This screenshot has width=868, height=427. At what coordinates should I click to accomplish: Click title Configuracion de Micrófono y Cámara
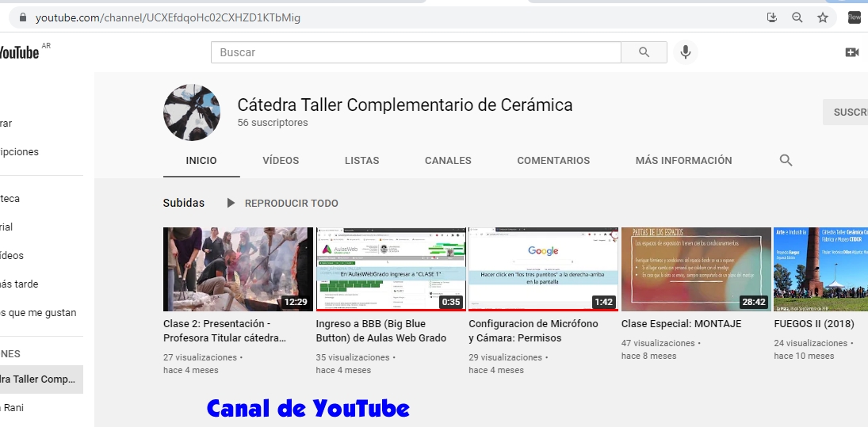click(x=533, y=331)
